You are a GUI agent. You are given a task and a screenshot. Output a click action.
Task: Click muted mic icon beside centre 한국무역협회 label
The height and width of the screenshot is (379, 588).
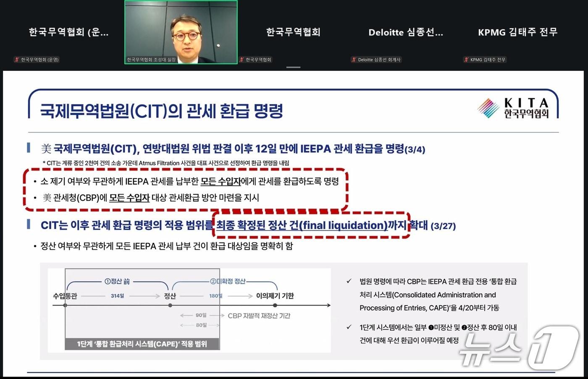tap(241, 60)
